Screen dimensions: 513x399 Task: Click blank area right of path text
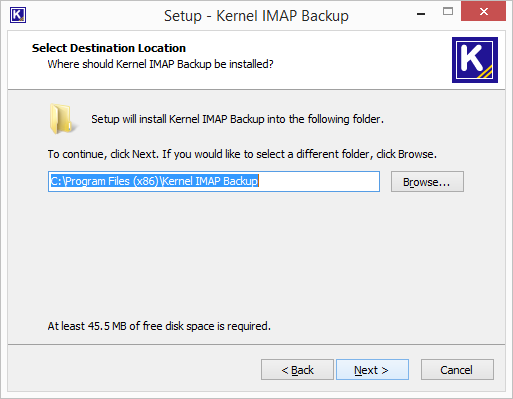318,181
